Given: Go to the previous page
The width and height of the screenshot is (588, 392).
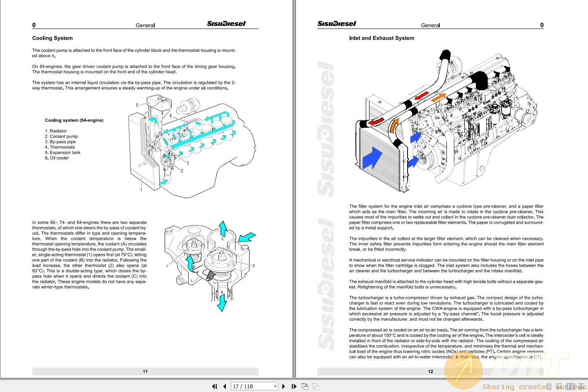Looking at the screenshot, I should click(224, 386).
